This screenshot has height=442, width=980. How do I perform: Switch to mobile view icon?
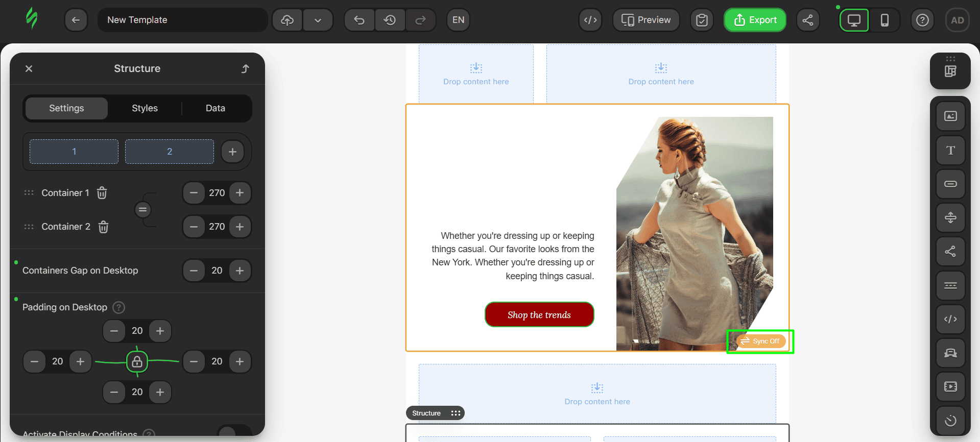pyautogui.click(x=885, y=20)
